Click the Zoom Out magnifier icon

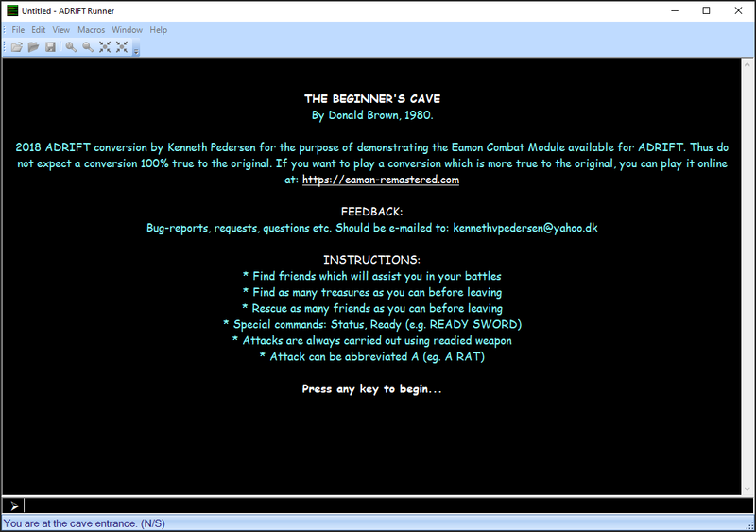(88, 47)
